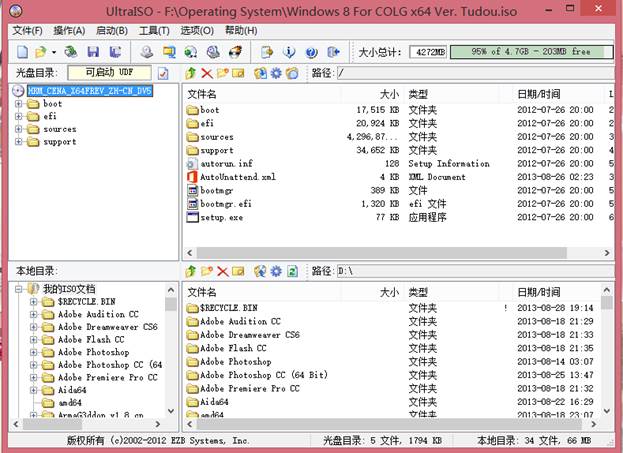Expand Adobe Audition CC in local tree
This screenshot has height=453, width=623.
pos(34,314)
